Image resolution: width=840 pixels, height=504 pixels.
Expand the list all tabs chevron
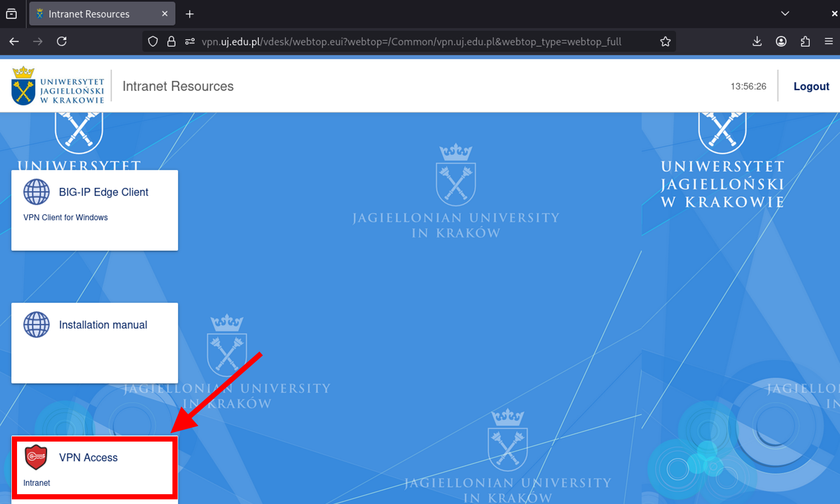(785, 13)
